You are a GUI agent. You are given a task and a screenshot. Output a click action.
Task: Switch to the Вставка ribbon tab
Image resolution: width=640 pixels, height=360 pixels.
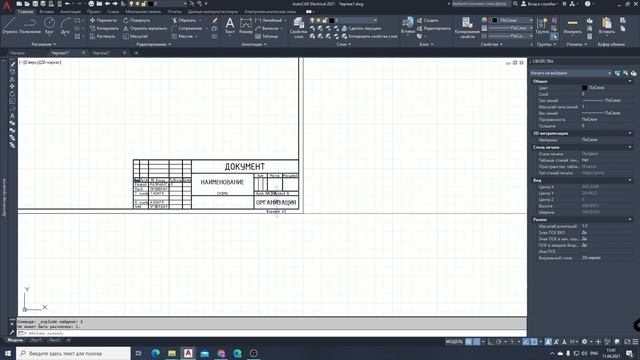click(x=47, y=12)
